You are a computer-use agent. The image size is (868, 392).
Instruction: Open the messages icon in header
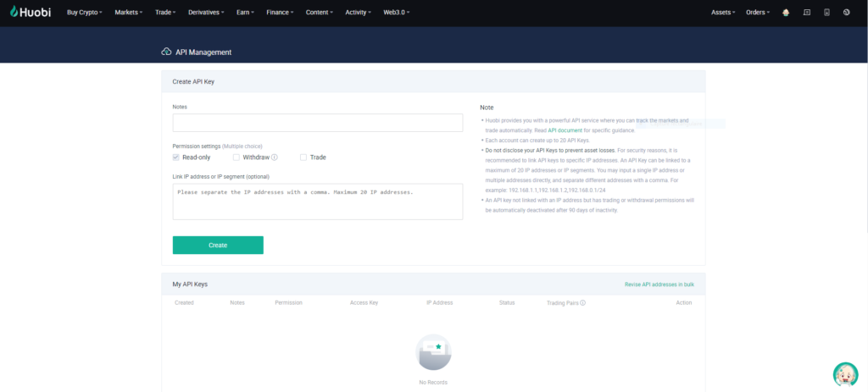coord(806,13)
